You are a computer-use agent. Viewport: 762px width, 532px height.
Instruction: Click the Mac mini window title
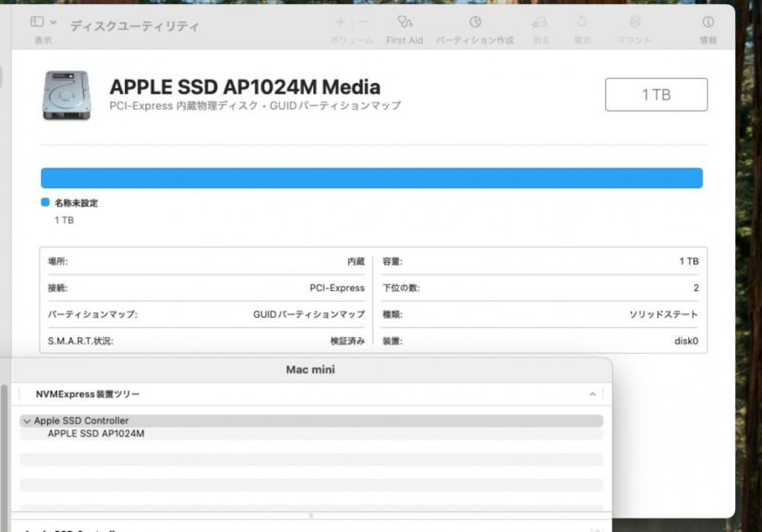tap(311, 370)
